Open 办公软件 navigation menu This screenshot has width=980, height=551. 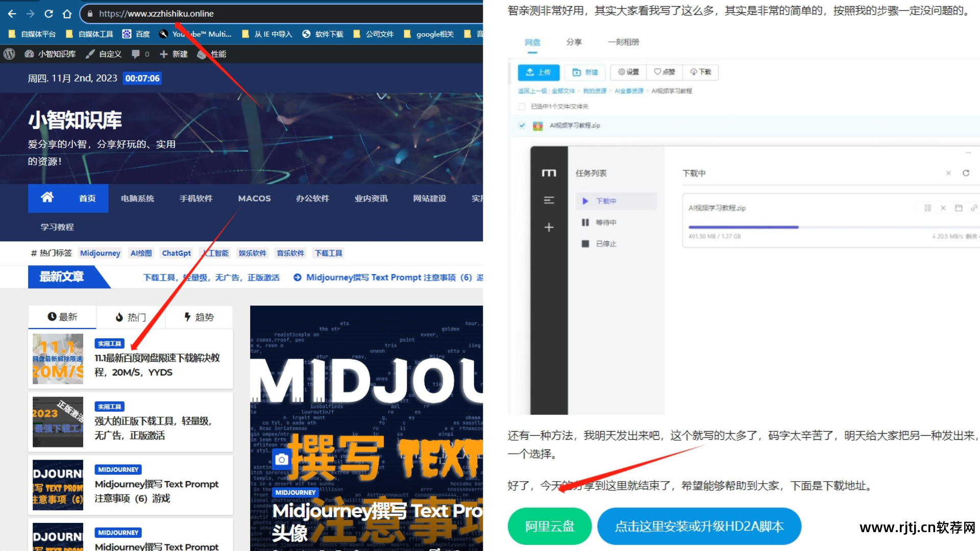click(313, 198)
